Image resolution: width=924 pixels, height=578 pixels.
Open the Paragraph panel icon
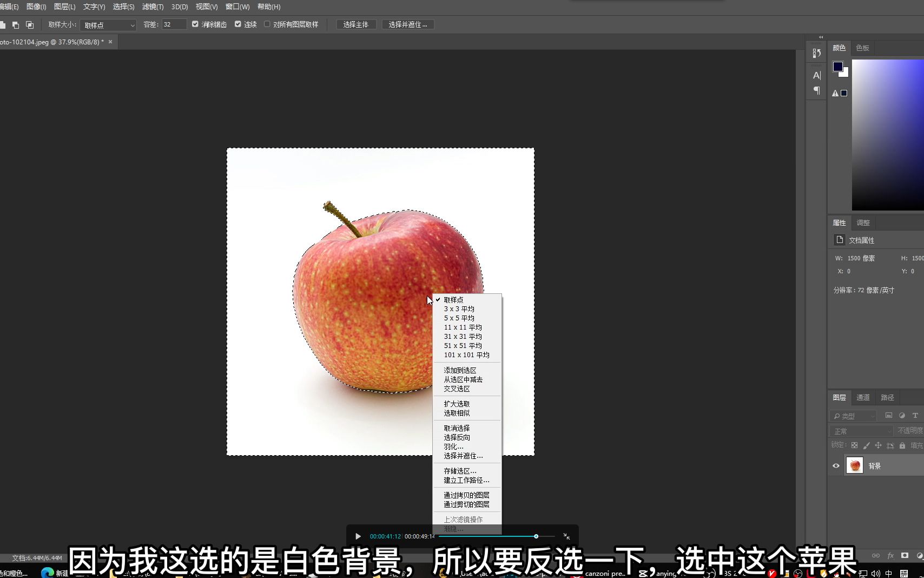(816, 91)
